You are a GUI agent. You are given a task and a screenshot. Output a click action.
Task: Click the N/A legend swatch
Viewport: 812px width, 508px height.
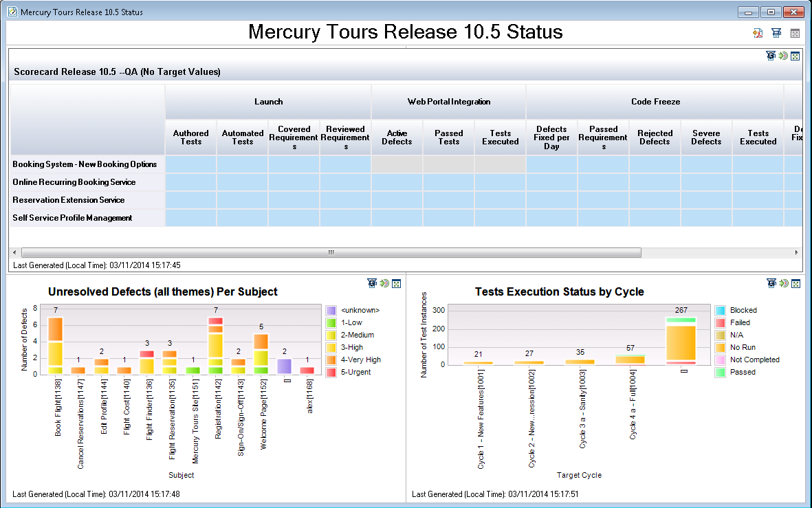click(x=720, y=335)
